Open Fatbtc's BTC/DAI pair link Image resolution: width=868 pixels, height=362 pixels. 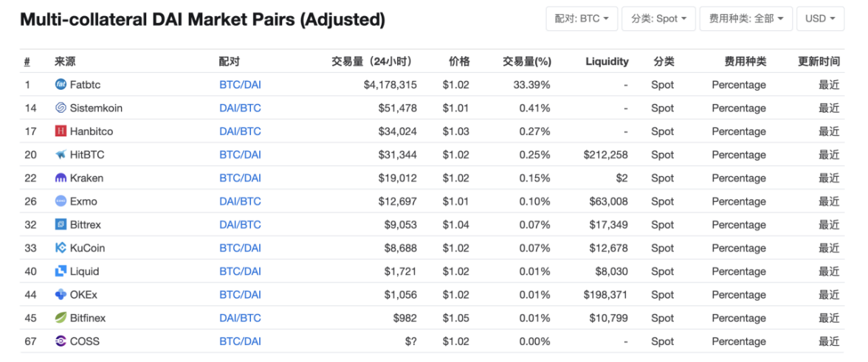click(241, 85)
